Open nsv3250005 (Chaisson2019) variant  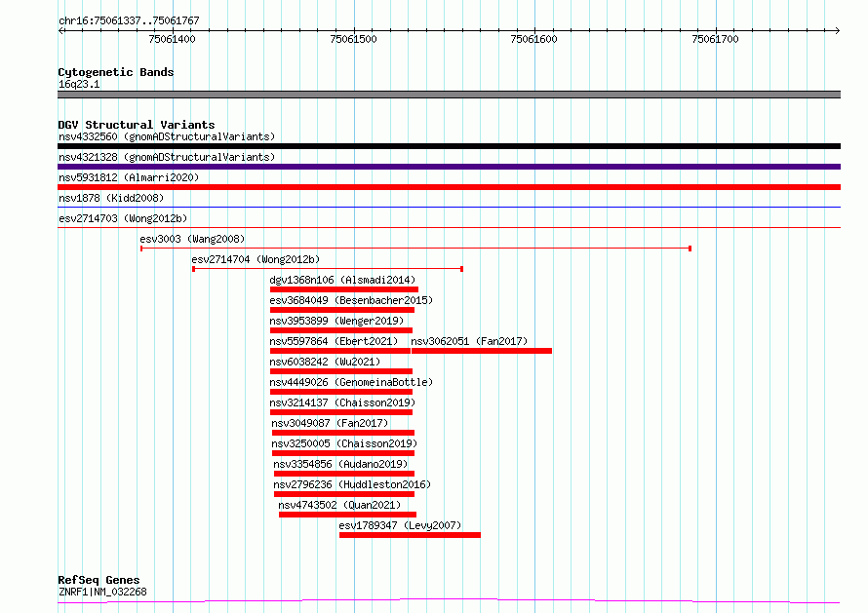coord(344,443)
